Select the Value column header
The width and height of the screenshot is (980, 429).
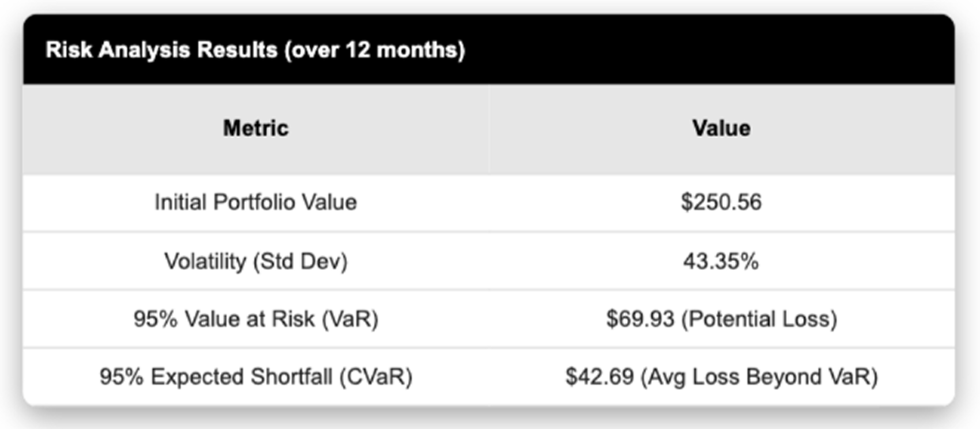(x=721, y=128)
